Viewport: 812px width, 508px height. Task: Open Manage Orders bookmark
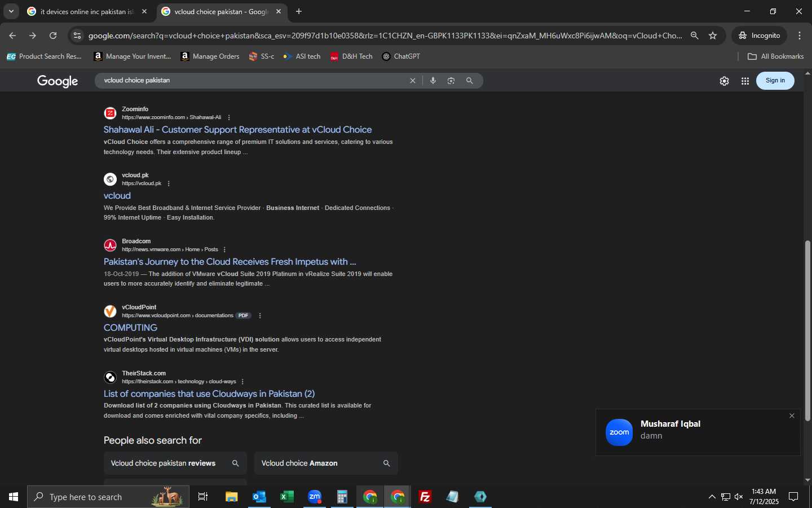[210, 56]
